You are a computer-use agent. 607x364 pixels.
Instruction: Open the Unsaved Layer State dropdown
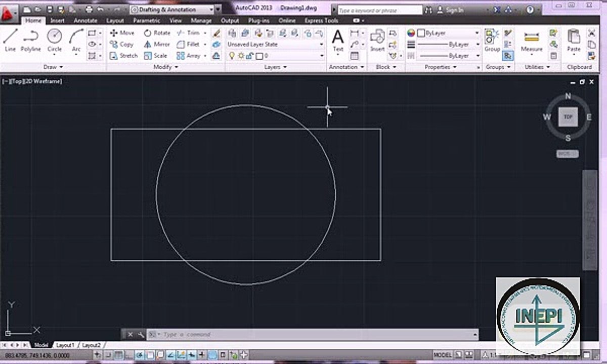pos(275,44)
